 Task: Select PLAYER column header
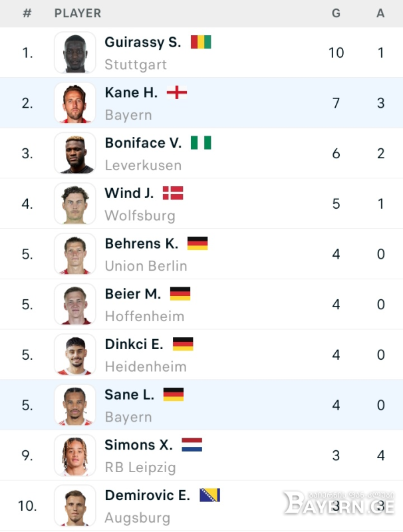[x=78, y=13]
